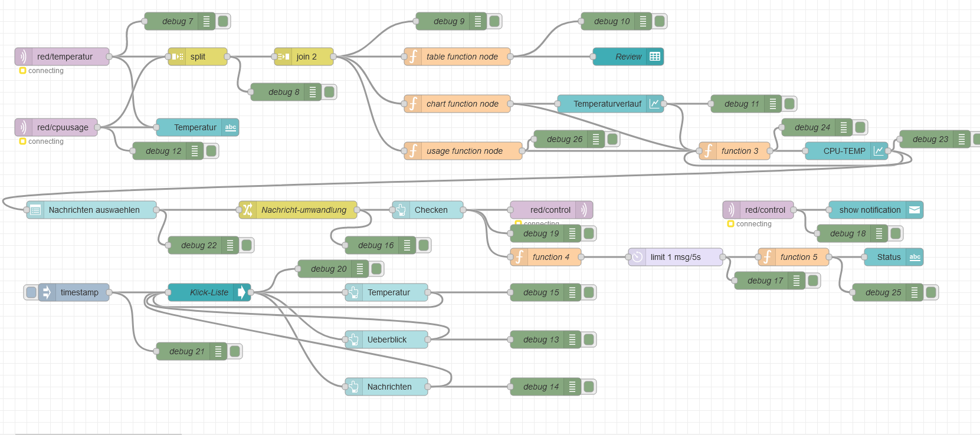
Task: Toggle the debug 7 node output button
Action: click(x=223, y=21)
